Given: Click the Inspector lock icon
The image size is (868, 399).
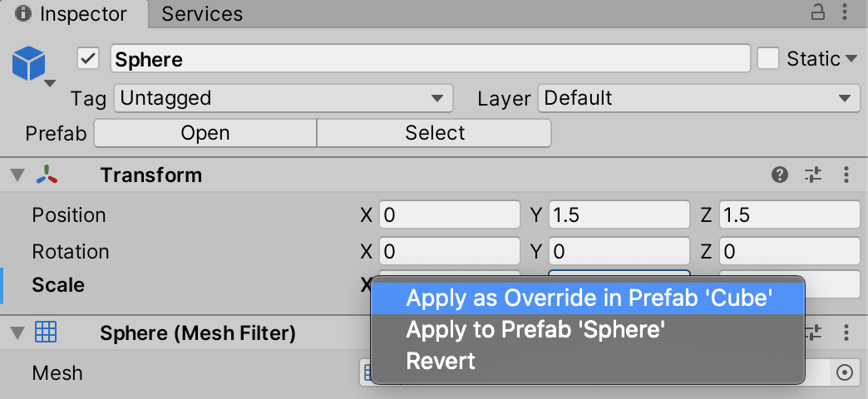Looking at the screenshot, I should click(819, 12).
